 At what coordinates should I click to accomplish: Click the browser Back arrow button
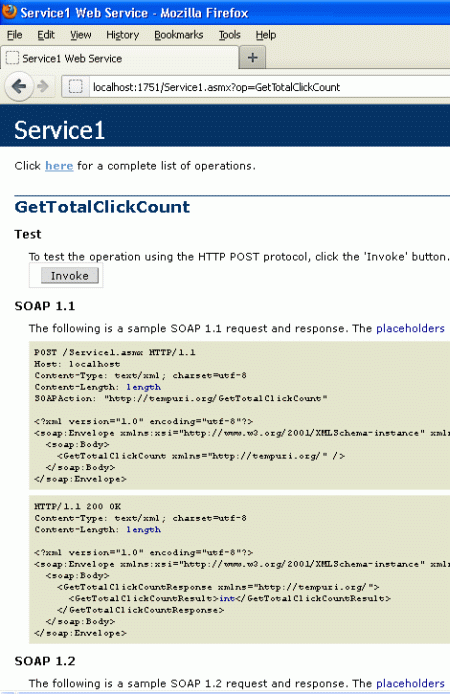click(x=19, y=86)
